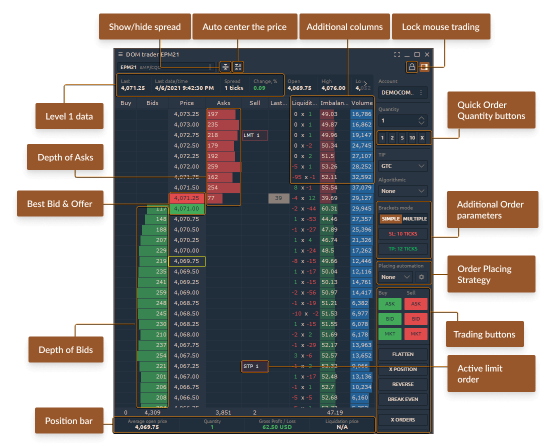The height and width of the screenshot is (447, 558).
Task: Click the fullscreen icon in title bar
Action: 397,54
